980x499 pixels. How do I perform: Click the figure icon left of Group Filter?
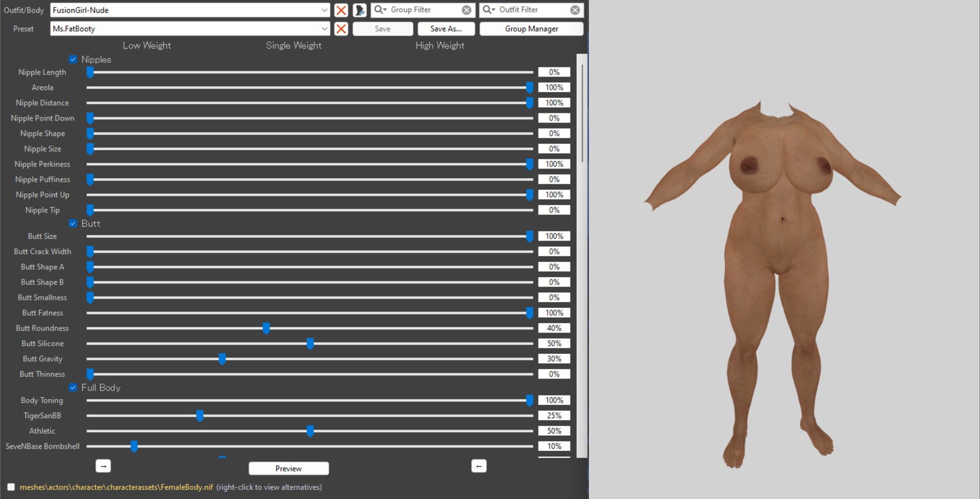pyautogui.click(x=359, y=10)
